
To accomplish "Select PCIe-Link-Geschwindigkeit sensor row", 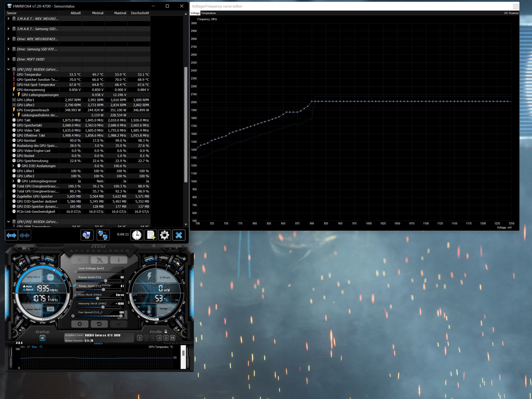I will coord(78,212).
